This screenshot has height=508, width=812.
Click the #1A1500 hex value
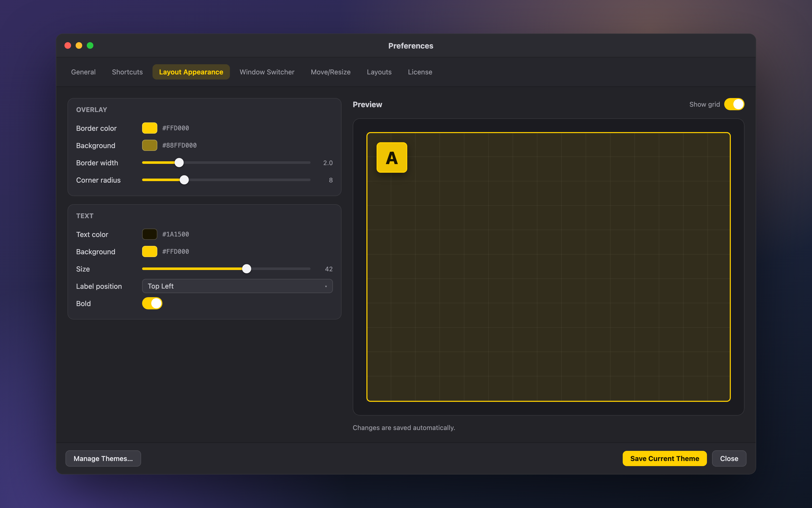click(x=176, y=234)
